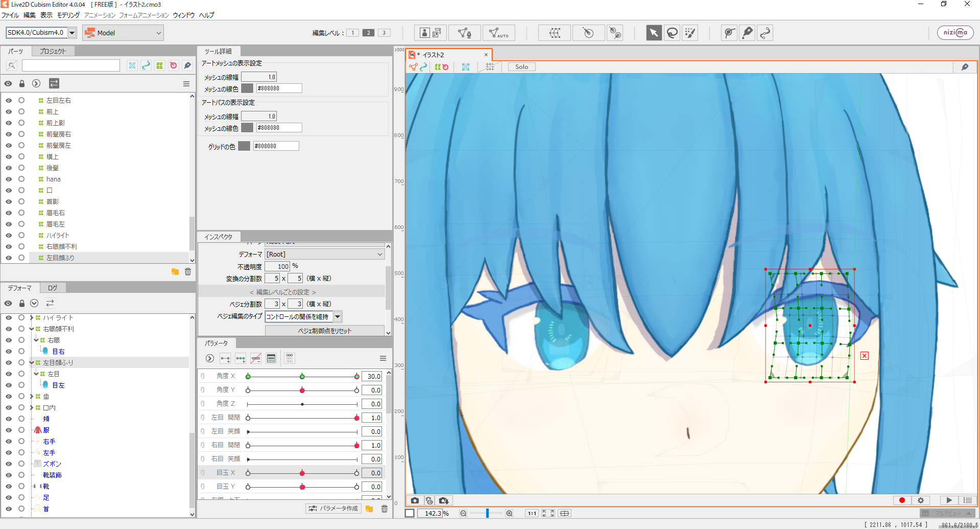Click the アートメッシュ mesh line color swatch
This screenshot has height=529, width=980.
[247, 88]
